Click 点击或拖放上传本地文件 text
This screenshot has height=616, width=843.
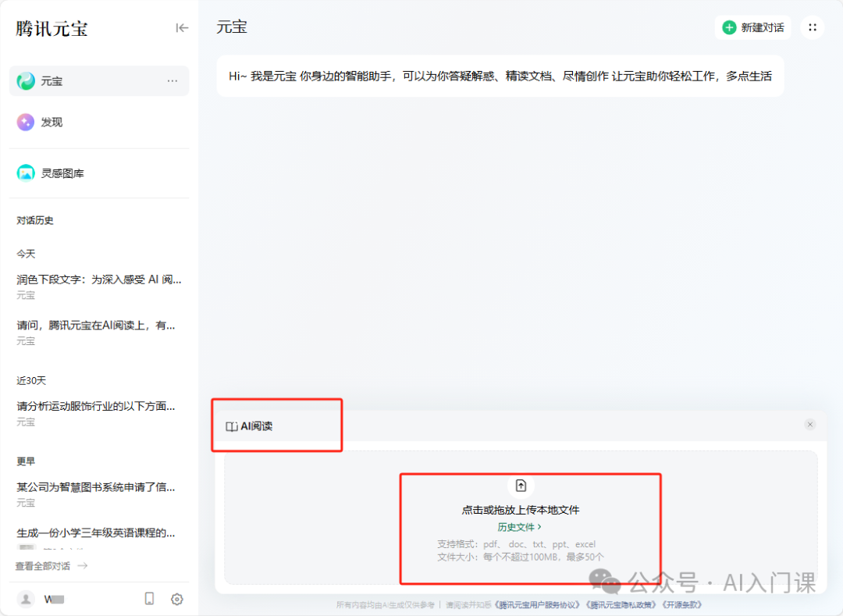click(x=521, y=510)
